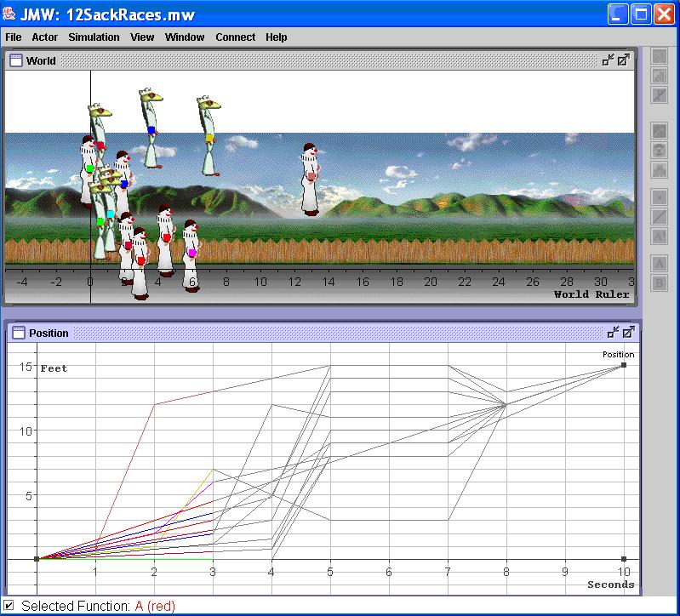Minimize the World panel using shrink icon

coord(608,60)
